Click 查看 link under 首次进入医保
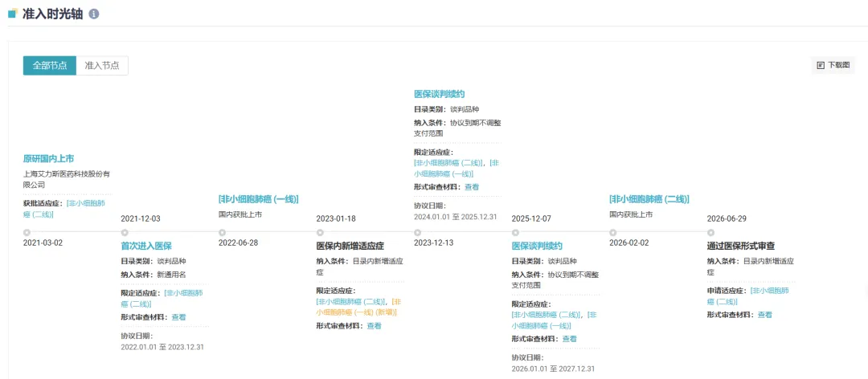 click(x=178, y=317)
